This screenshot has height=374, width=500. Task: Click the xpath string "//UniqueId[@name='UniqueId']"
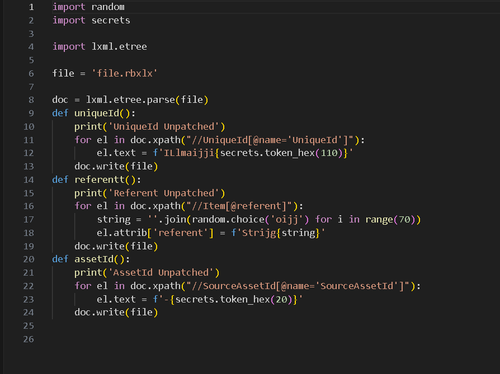270,140
